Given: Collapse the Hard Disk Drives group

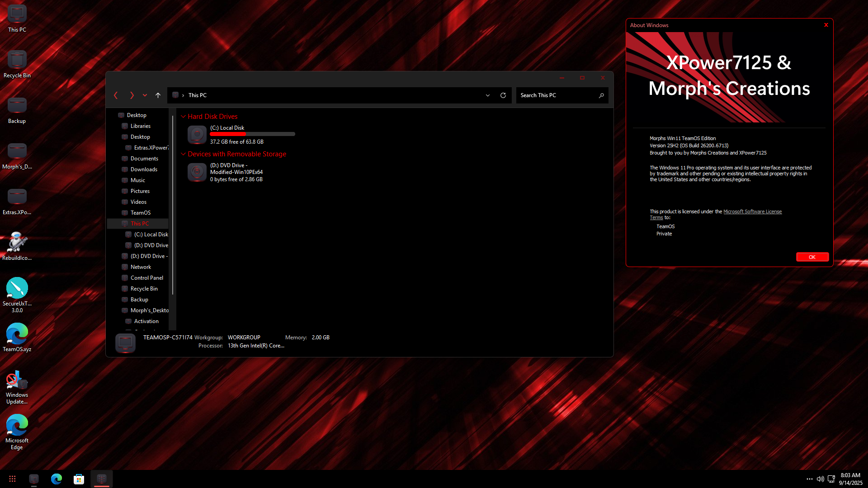Looking at the screenshot, I should (184, 117).
